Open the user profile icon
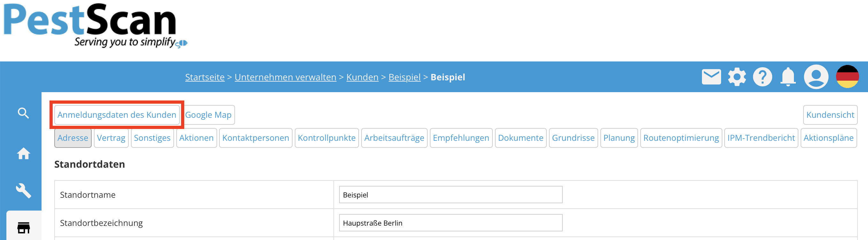 click(x=816, y=76)
